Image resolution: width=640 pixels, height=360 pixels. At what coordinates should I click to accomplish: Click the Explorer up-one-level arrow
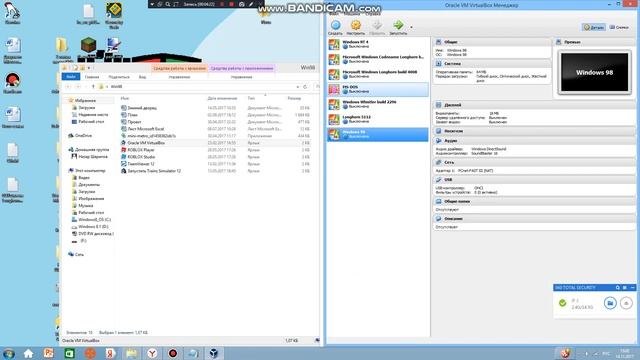click(93, 87)
